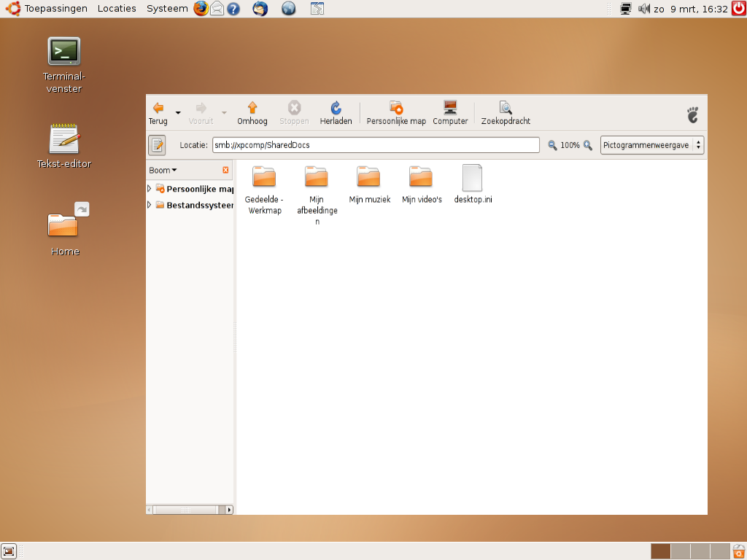Viewport: 747px width, 560px height.
Task: Toggle text-based location entry button
Action: pos(157,145)
